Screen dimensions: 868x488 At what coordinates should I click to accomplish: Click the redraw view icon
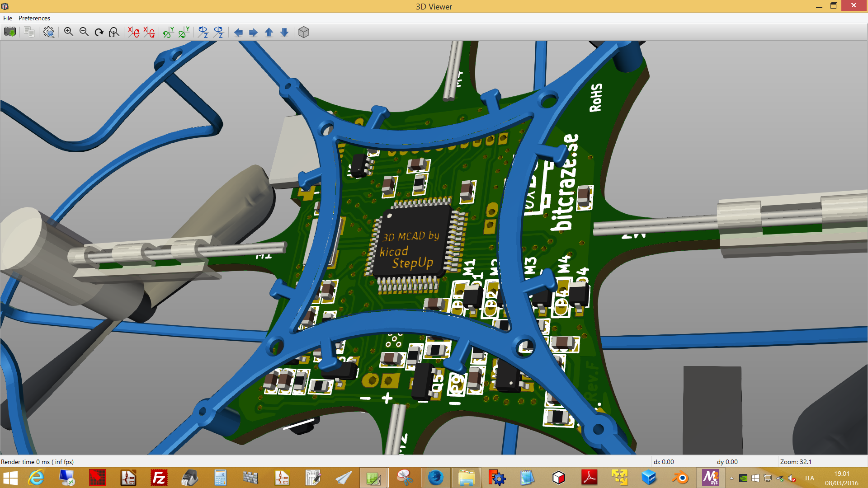pos(99,32)
